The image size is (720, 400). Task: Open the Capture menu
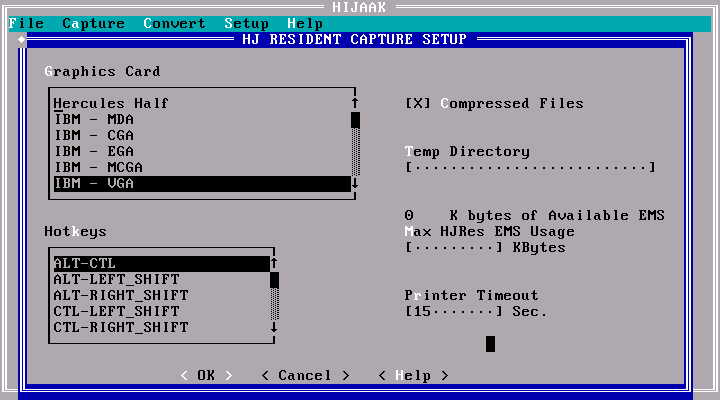(x=93, y=23)
